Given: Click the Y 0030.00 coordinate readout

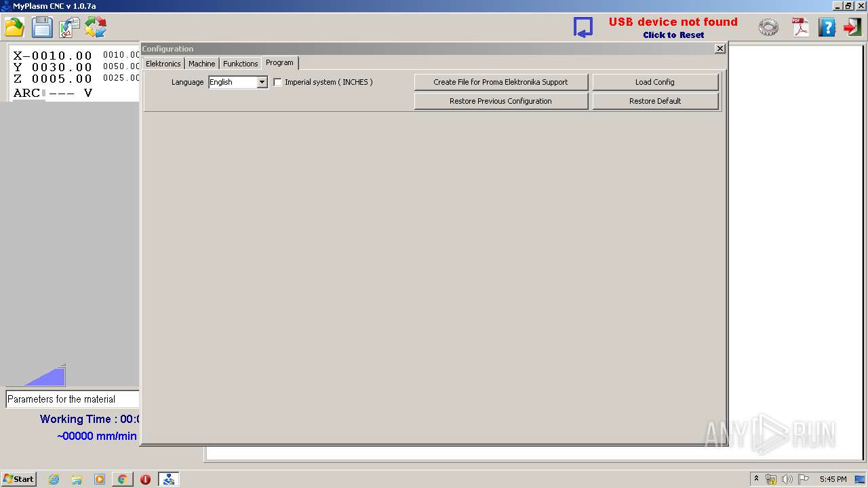Looking at the screenshot, I should point(53,68).
